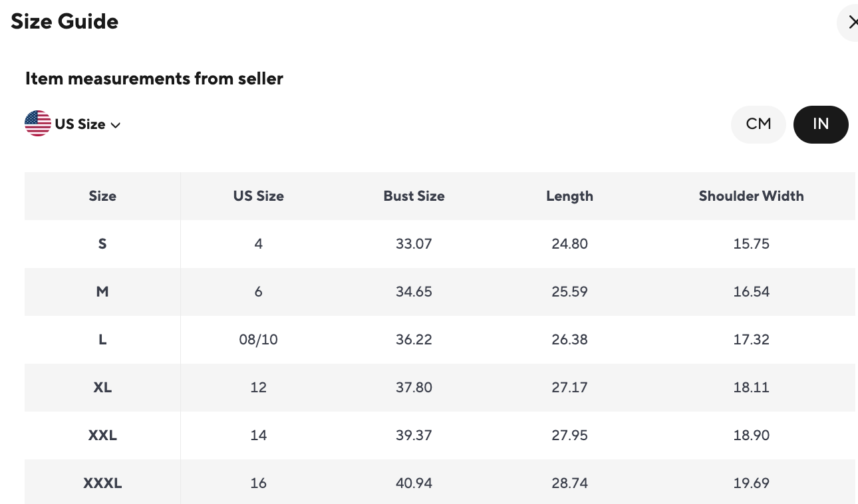Click the US Size column header
The height and width of the screenshot is (504, 858).
[x=258, y=196]
